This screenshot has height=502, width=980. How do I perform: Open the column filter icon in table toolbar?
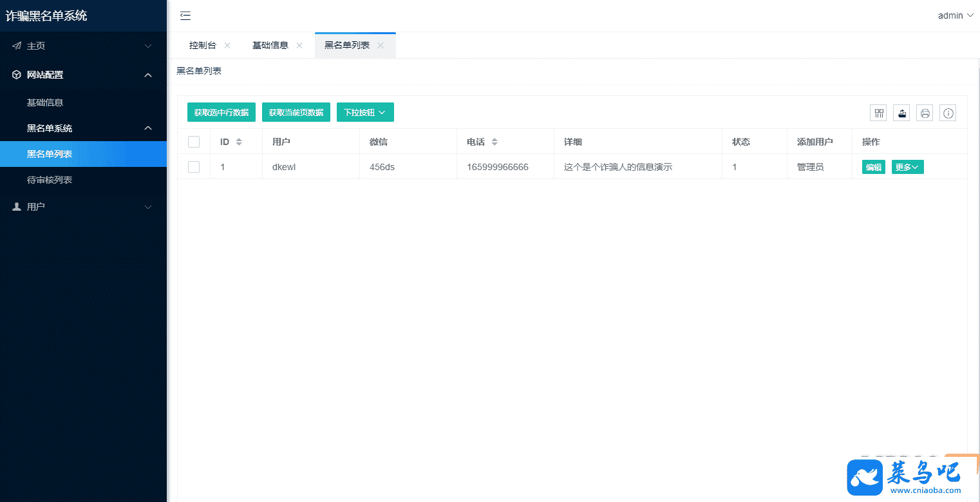(878, 113)
